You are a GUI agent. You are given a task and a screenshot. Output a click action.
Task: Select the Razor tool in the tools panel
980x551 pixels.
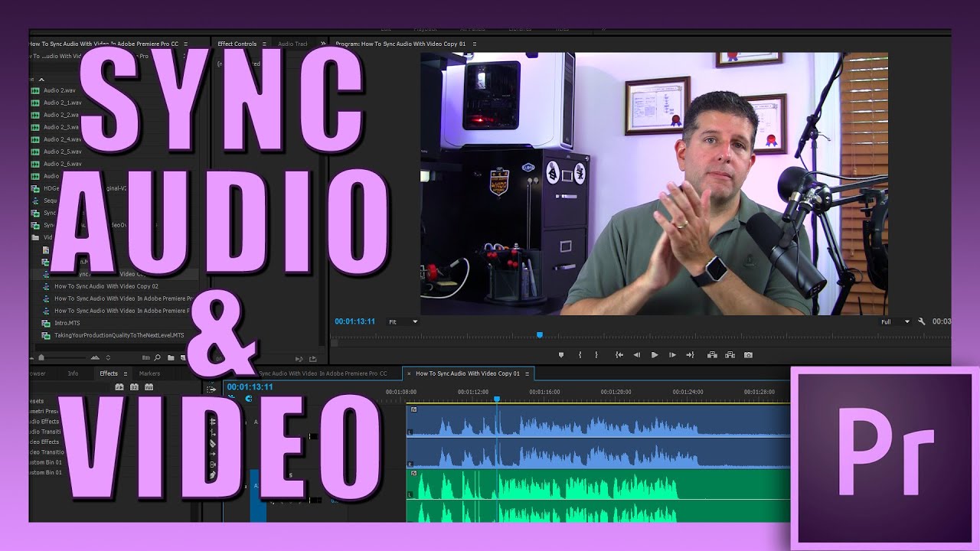pos(213,443)
